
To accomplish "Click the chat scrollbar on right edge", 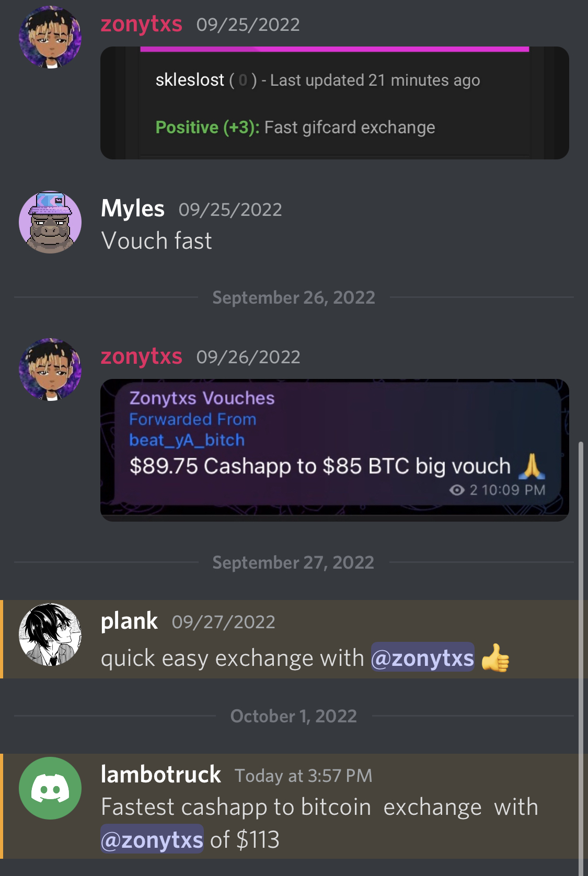I will click(x=580, y=659).
